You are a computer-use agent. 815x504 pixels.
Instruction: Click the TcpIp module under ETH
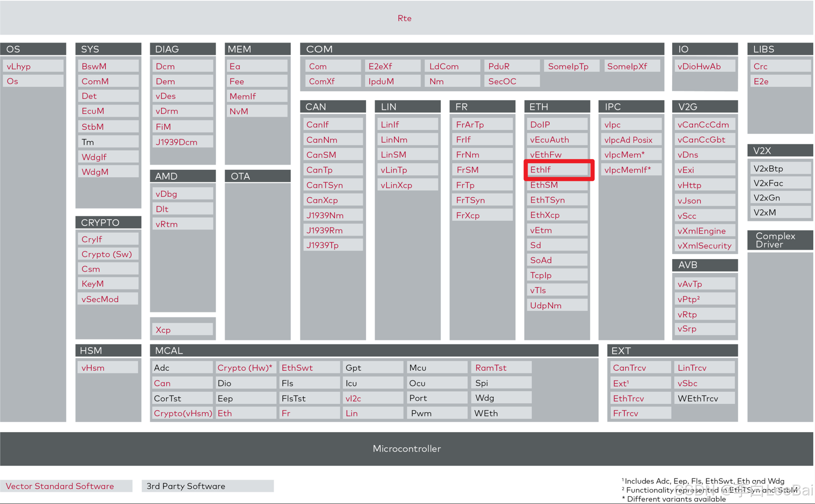pos(556,275)
